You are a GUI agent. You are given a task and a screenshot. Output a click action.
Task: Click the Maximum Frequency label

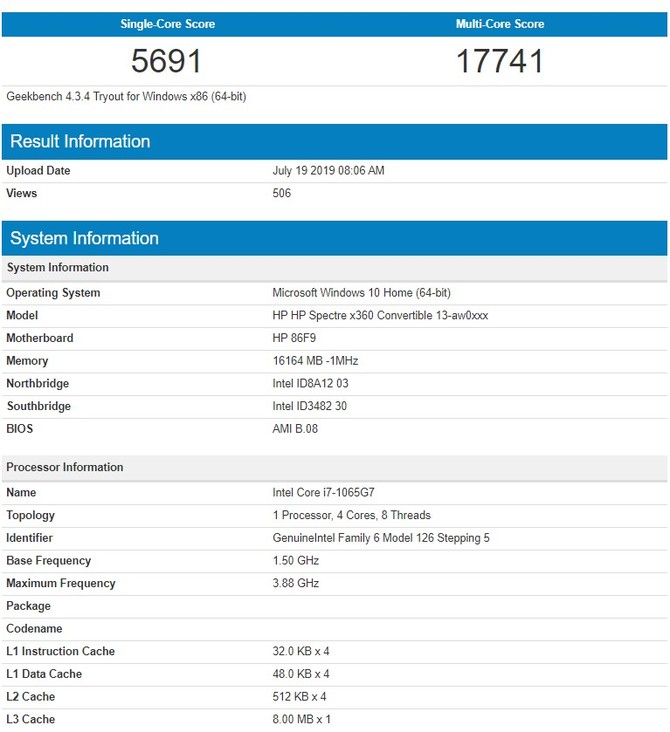point(61,583)
